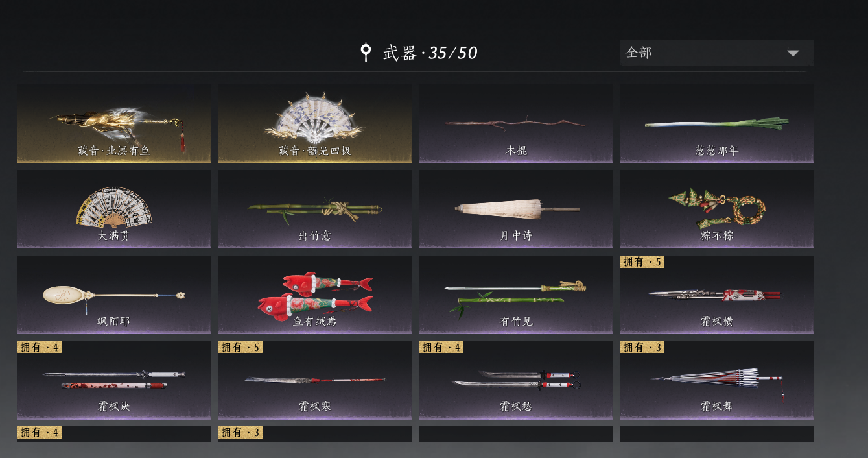This screenshot has height=458, width=868.
Task: Pick the 霜枫舞 folded umbrella weapon
Action: pos(717,380)
